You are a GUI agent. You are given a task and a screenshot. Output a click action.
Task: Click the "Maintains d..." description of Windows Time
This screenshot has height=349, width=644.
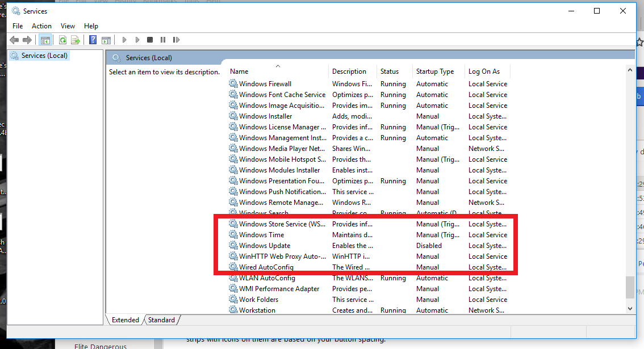(x=353, y=235)
